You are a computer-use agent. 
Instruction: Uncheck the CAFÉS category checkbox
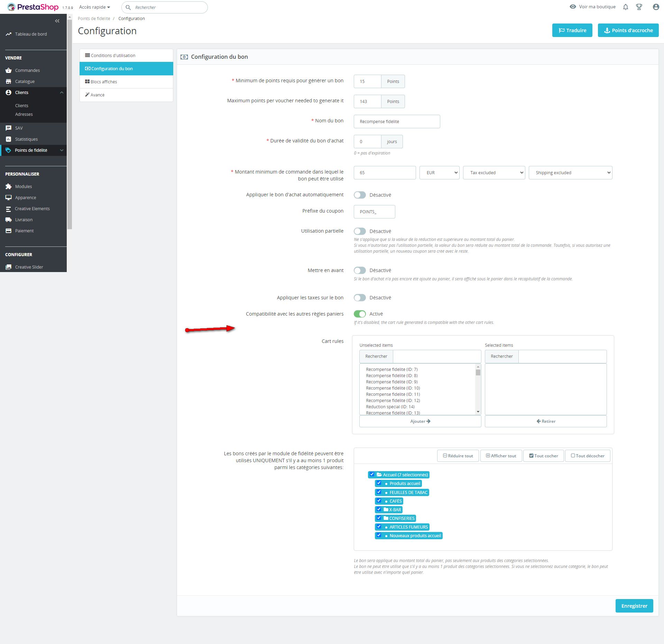point(379,501)
